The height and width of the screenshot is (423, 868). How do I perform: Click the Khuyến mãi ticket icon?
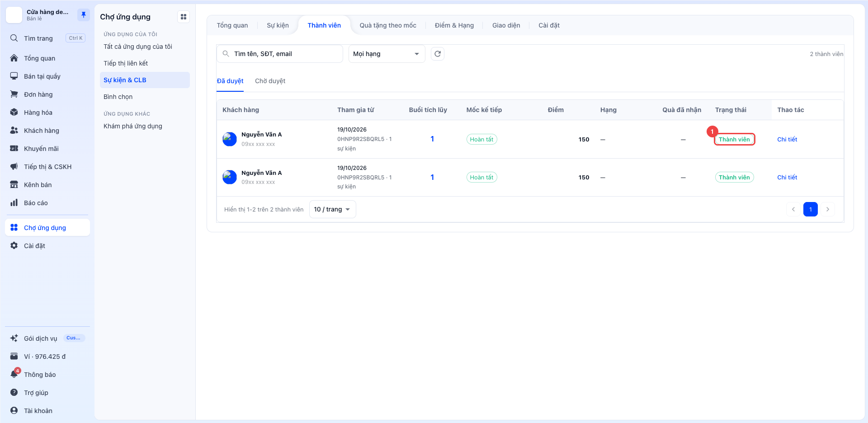pos(14,149)
